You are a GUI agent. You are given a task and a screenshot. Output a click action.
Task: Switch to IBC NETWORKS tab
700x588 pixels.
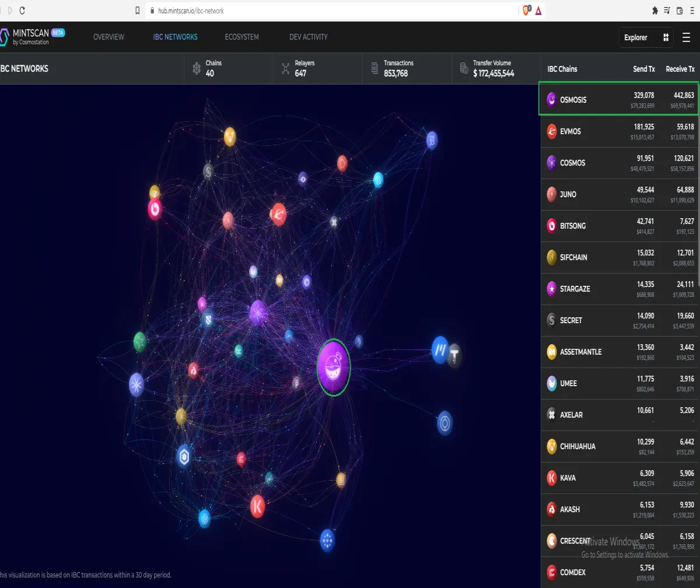[x=176, y=37]
